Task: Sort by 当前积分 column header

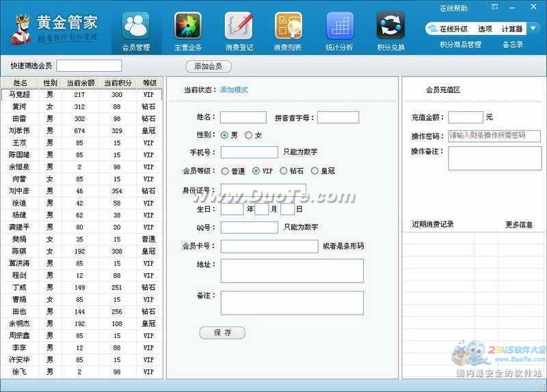Action: point(118,83)
